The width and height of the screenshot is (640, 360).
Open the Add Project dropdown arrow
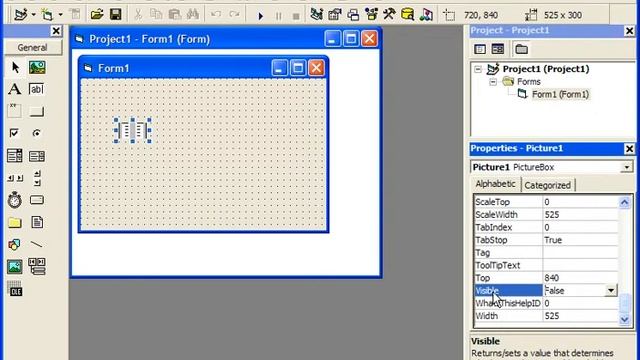33,15
